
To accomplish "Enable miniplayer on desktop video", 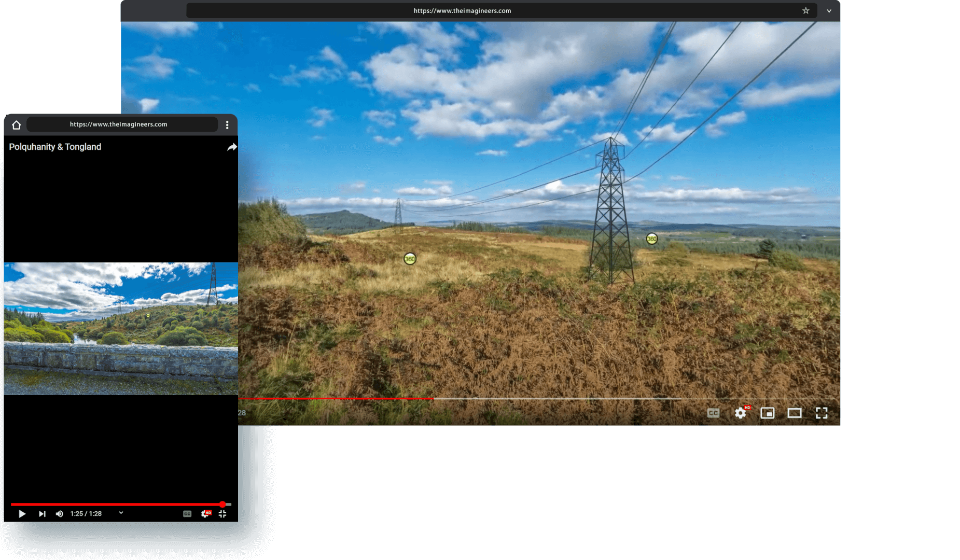I will pyautogui.click(x=768, y=413).
